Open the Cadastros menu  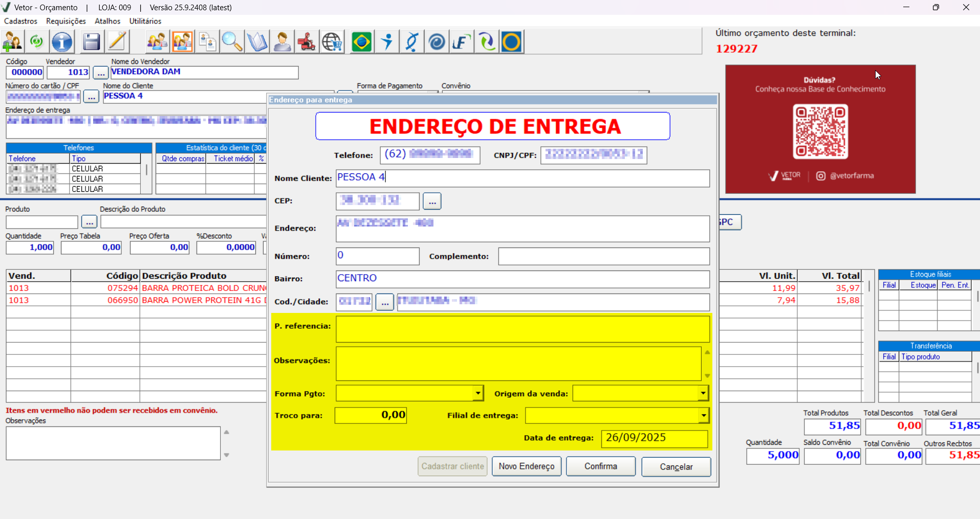click(20, 21)
